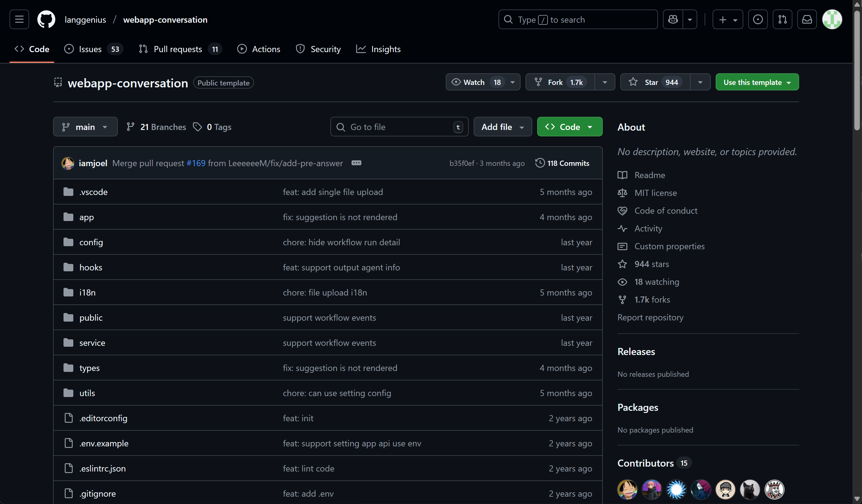Open Contributors 15 heading link
This screenshot has width=862, height=504.
pyautogui.click(x=654, y=463)
